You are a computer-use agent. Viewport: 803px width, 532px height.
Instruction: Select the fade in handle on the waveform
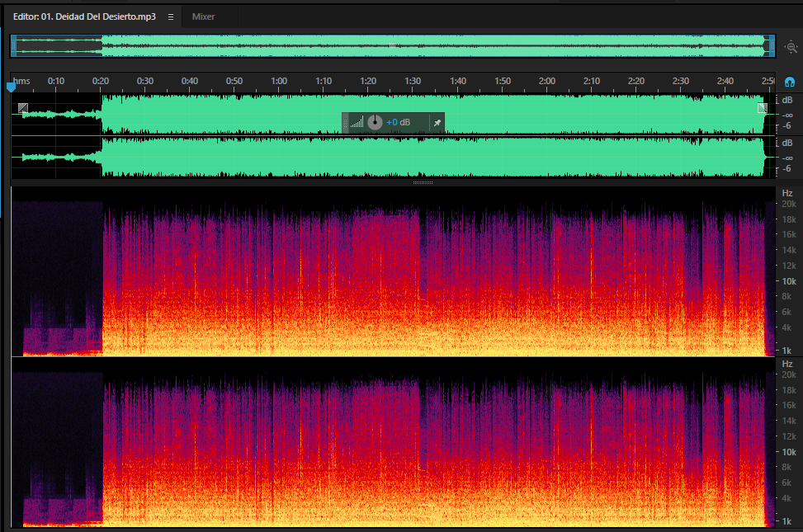pyautogui.click(x=23, y=107)
